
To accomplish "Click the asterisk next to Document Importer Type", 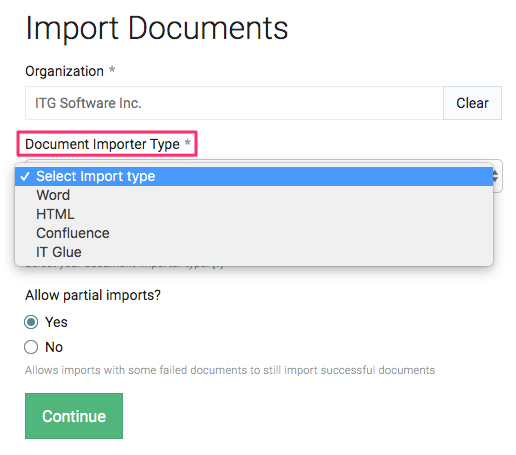I will click(x=187, y=142).
